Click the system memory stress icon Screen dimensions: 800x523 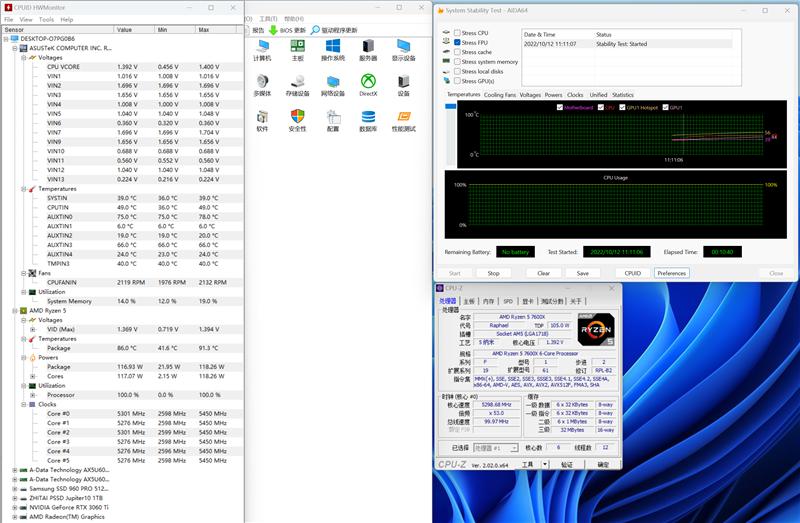(446, 61)
